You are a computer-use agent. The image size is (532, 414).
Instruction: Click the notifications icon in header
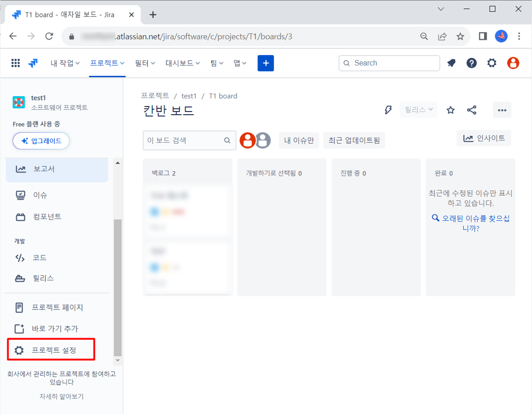(x=451, y=63)
